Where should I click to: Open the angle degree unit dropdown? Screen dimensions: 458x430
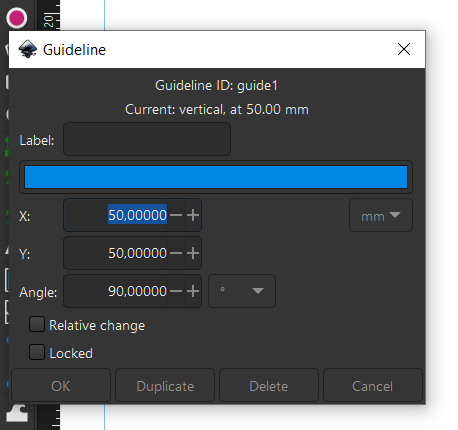coord(242,291)
